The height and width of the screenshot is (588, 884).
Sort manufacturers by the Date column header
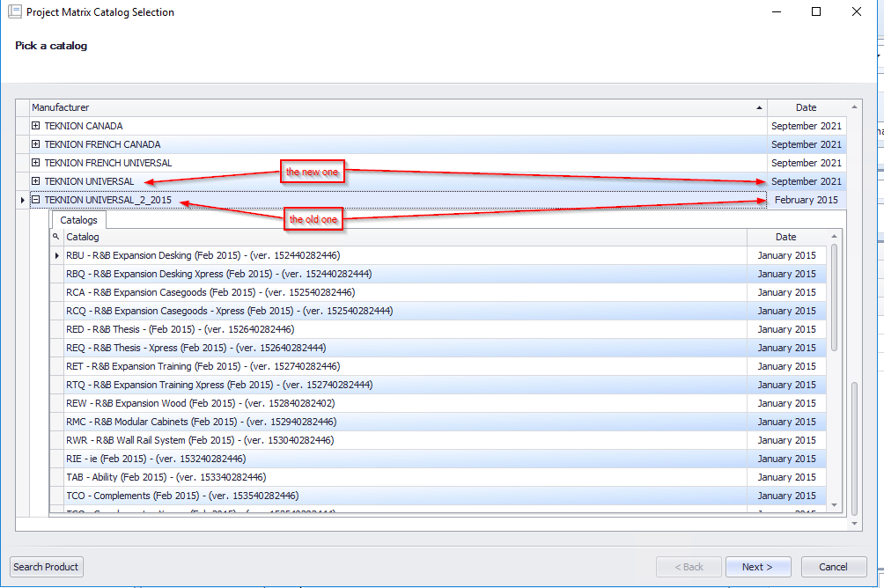[806, 107]
